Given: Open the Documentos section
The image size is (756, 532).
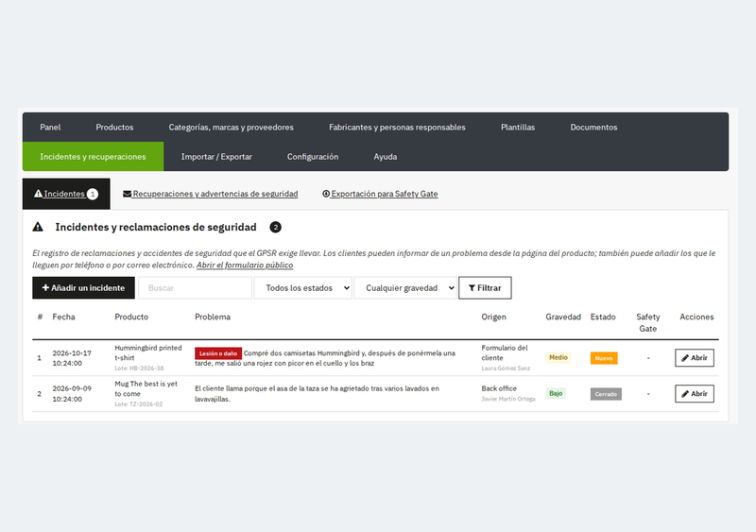Looking at the screenshot, I should pos(593,128).
